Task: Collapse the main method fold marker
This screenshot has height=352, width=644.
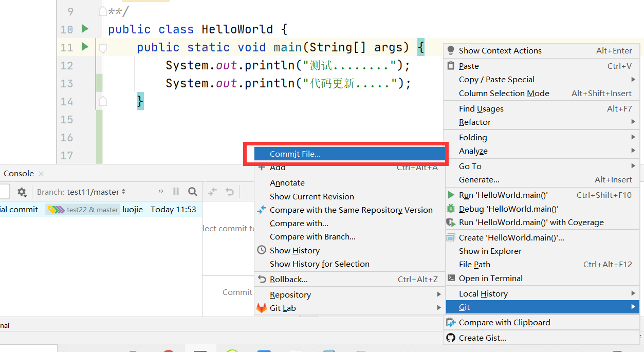Action: pyautogui.click(x=102, y=48)
